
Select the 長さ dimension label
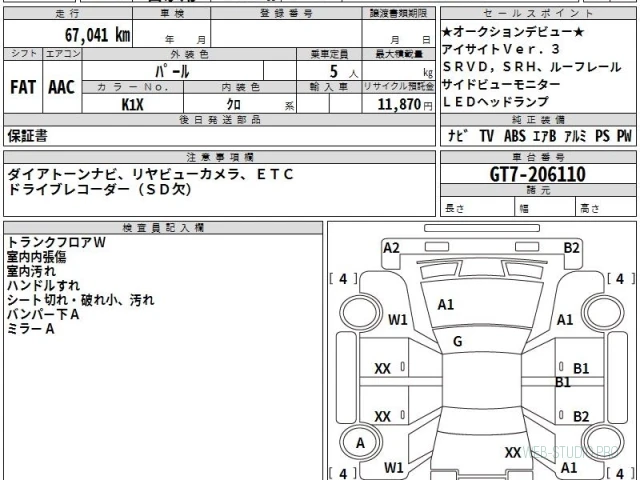point(455,208)
